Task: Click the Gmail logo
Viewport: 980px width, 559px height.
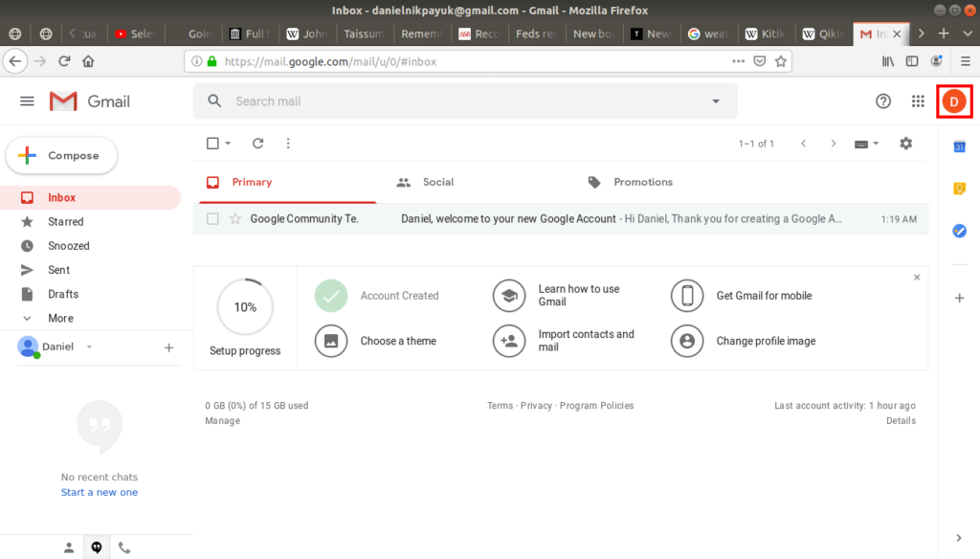Action: click(90, 101)
